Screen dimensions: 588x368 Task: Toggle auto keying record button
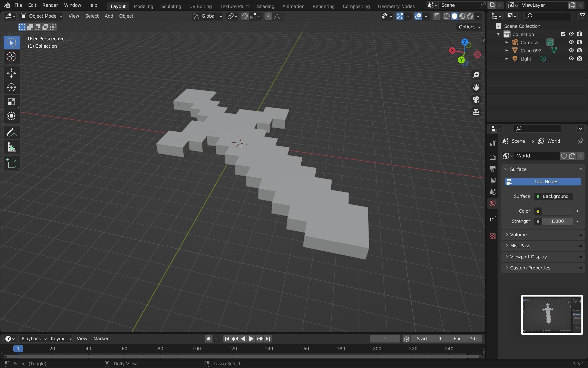[208, 339]
